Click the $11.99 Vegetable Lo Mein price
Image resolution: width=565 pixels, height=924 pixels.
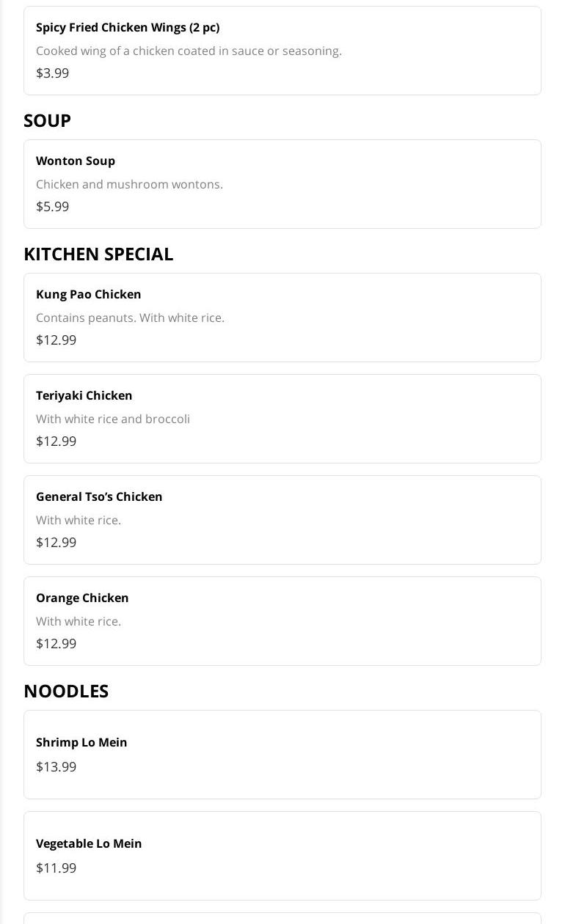coord(56,868)
